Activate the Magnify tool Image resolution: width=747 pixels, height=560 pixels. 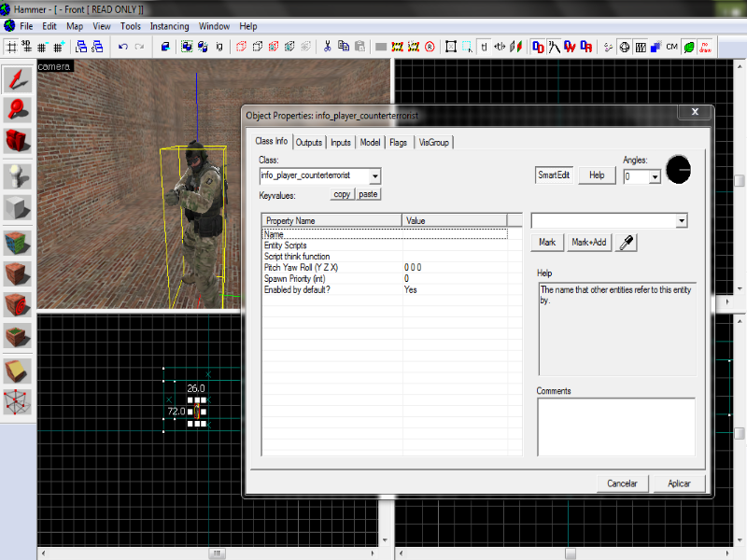(18, 109)
